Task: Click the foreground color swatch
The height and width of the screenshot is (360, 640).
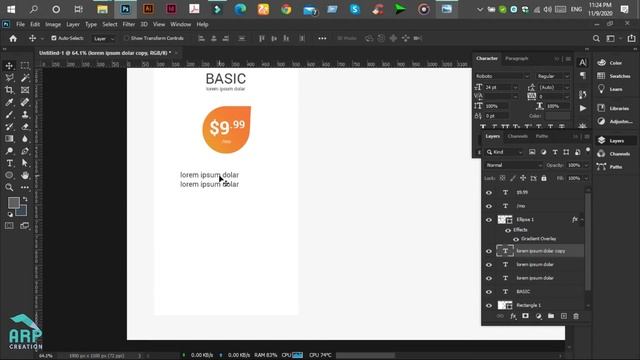Action: tap(13, 202)
